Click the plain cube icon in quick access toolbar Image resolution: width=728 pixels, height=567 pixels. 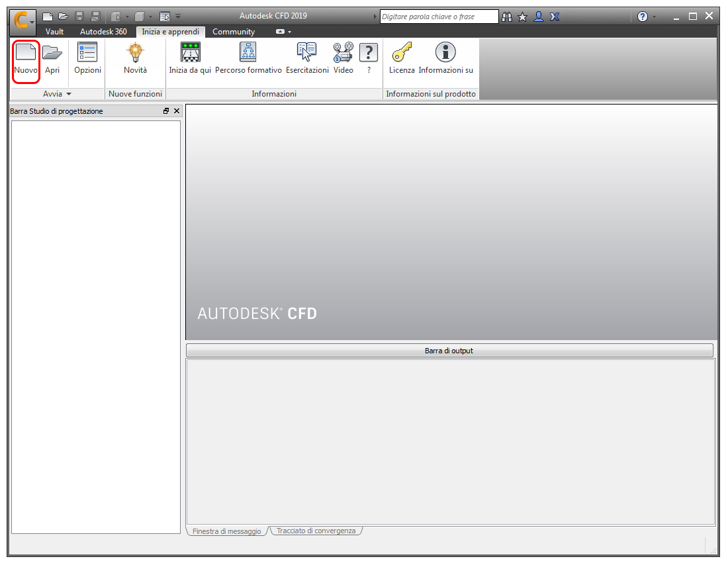[x=139, y=17]
